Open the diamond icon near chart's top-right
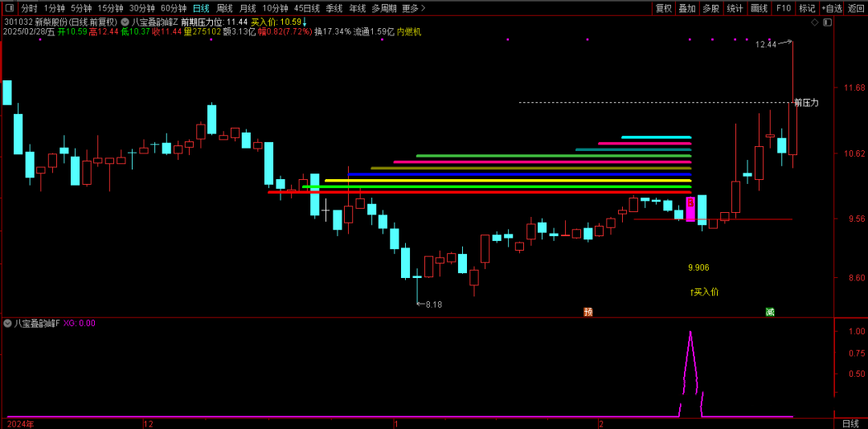Screen dimensions: 868x429 [813, 22]
